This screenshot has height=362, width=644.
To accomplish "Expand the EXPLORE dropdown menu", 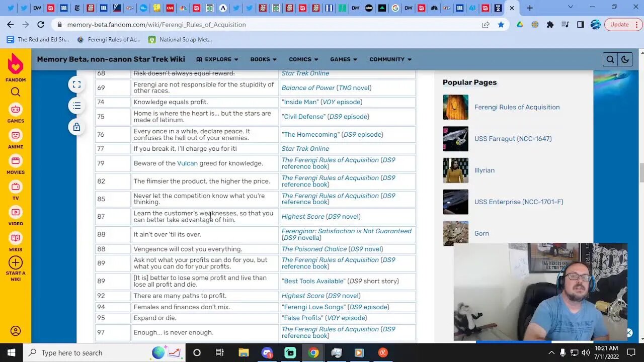I will (x=217, y=59).
